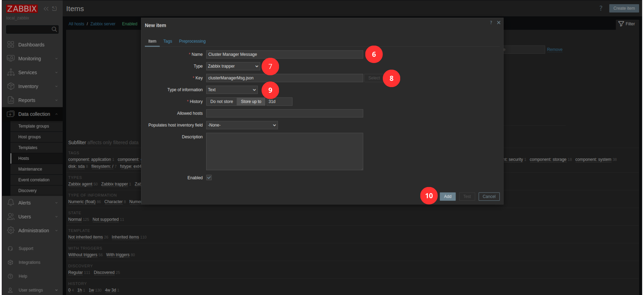Screen dimensions: 644x295
Task: Open the All hosts breadcrumb link
Action: 76,24
